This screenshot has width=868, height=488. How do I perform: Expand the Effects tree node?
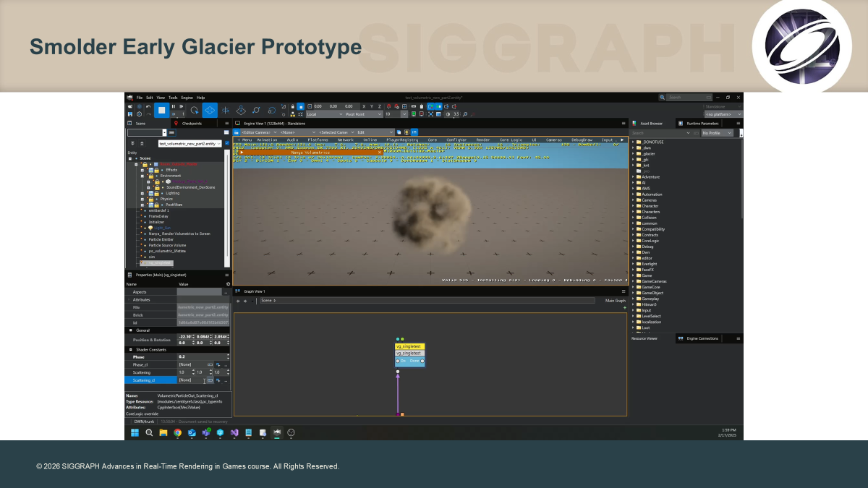point(142,170)
